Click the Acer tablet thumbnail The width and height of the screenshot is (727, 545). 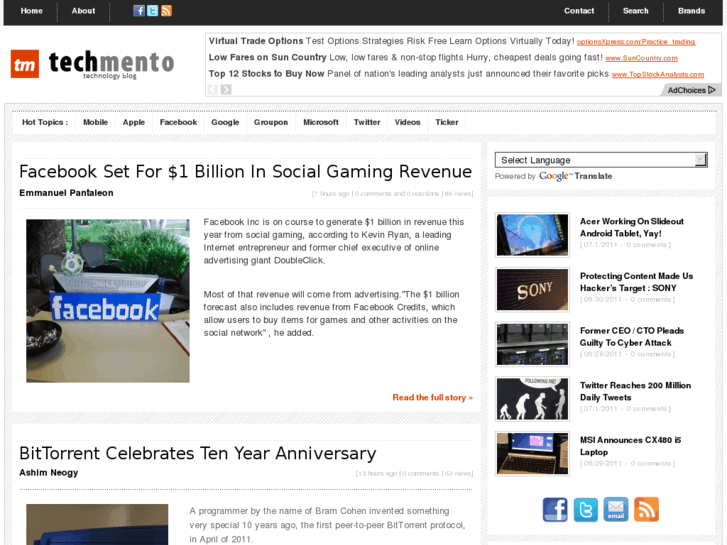pos(532,235)
